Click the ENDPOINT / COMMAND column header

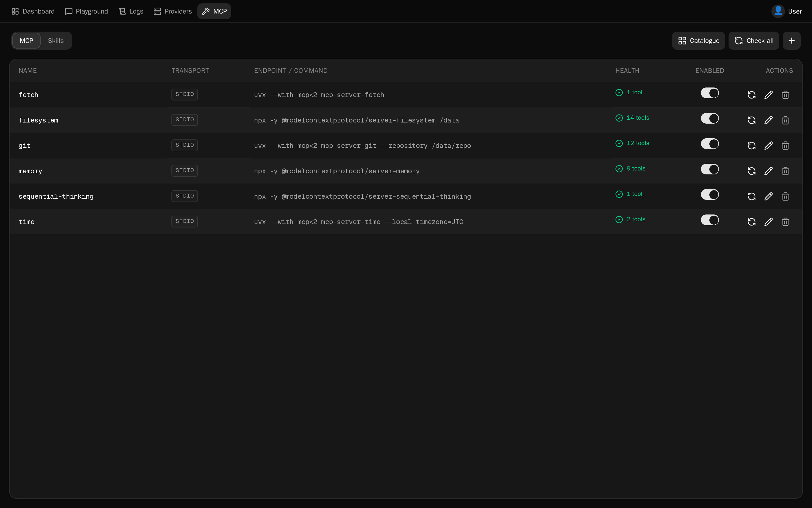pos(291,71)
